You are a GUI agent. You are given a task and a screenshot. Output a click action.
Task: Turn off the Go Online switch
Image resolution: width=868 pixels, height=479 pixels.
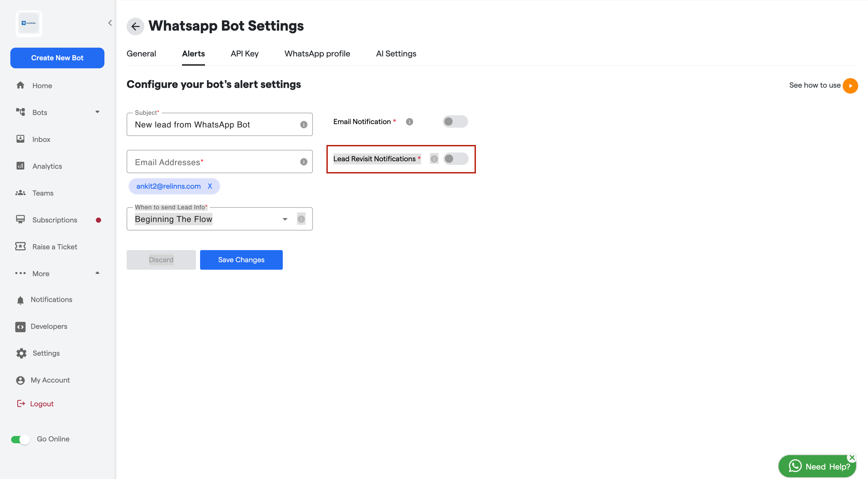20,439
